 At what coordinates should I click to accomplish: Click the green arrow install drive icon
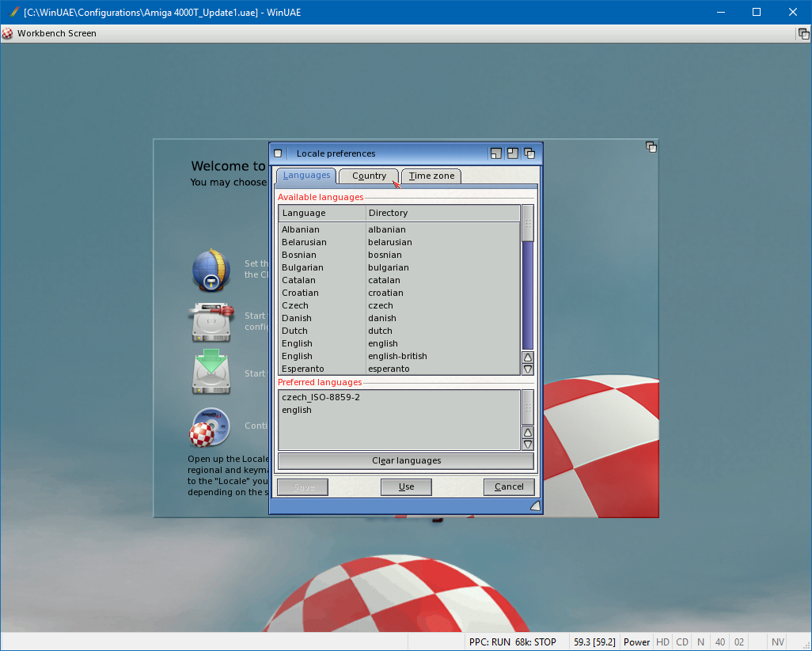coord(211,373)
